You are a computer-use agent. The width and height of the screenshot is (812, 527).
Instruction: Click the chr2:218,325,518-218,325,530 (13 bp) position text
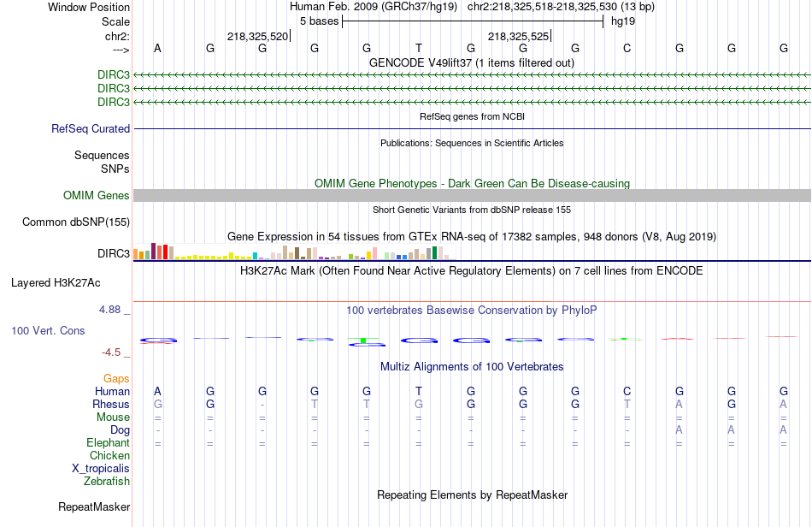(561, 7)
